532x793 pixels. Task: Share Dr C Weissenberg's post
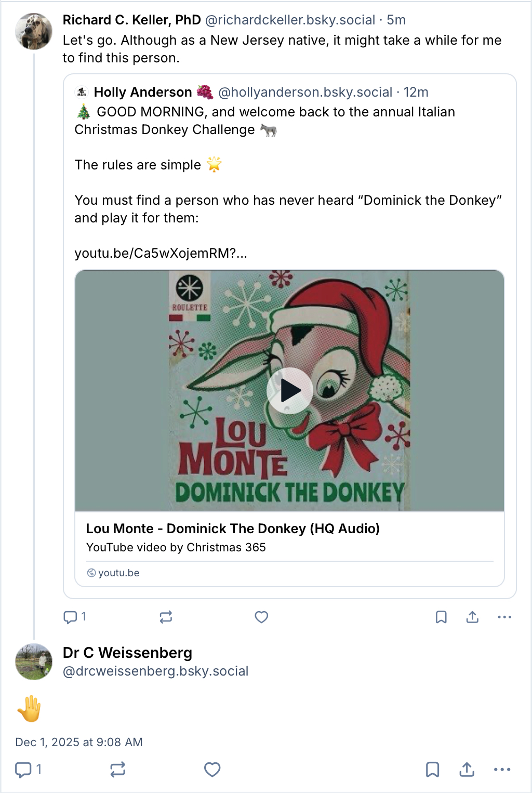[x=467, y=770]
